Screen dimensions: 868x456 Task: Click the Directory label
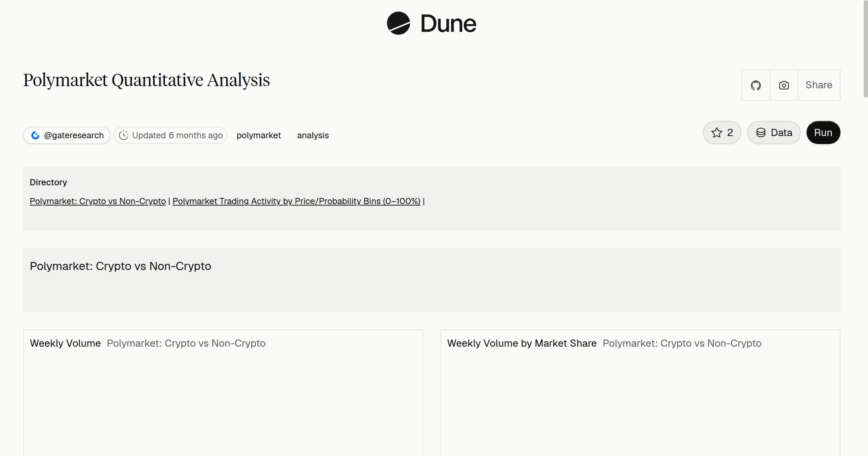point(48,182)
